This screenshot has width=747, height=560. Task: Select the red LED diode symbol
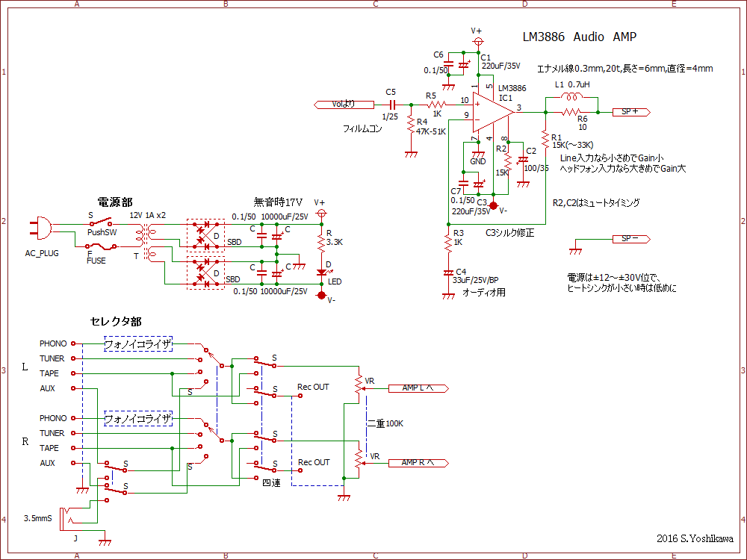pos(322,273)
